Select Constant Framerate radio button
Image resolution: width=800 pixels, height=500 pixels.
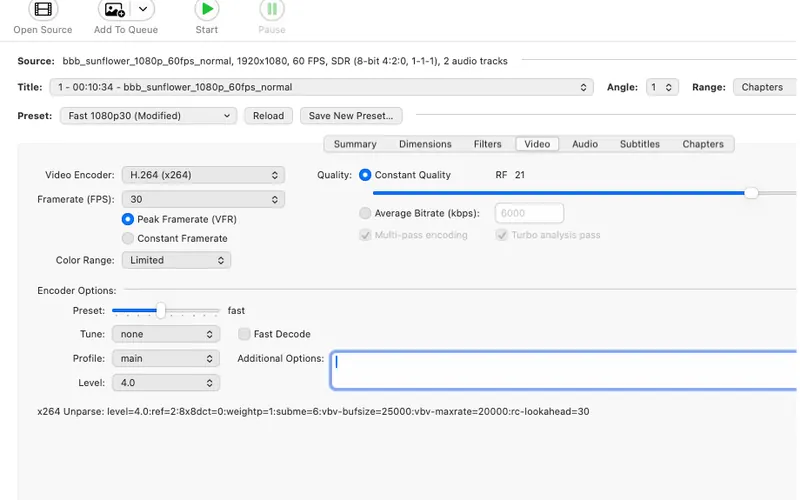tap(128, 238)
